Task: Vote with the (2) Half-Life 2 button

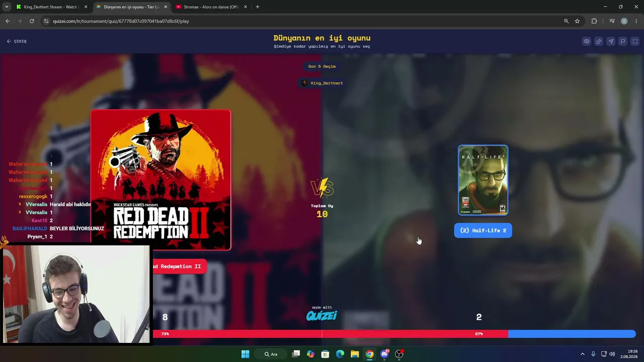Action: pos(483,230)
